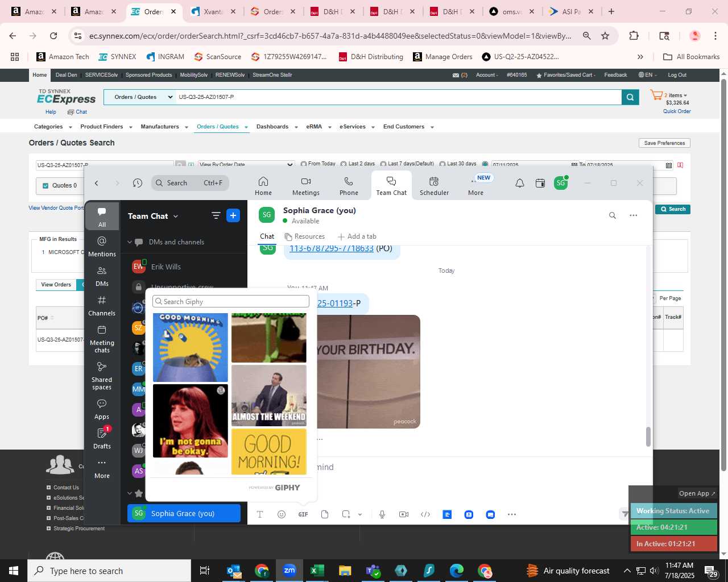Select the View Orders tab
This screenshot has height=582, width=728.
pyautogui.click(x=56, y=285)
